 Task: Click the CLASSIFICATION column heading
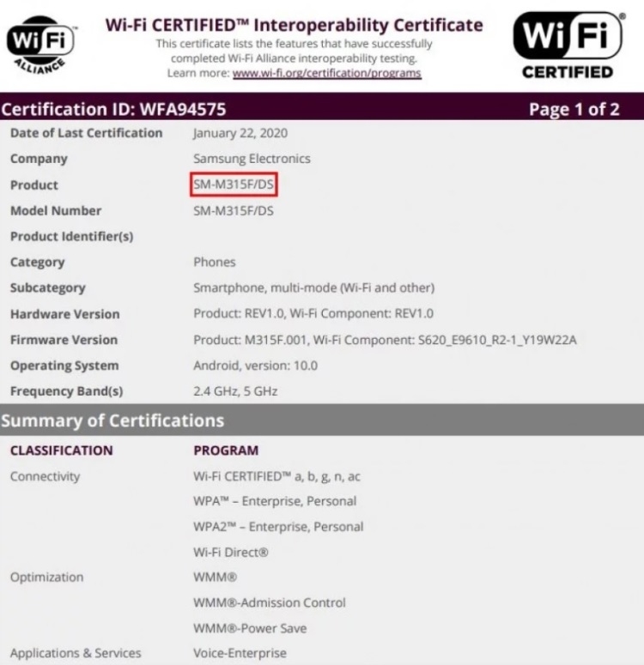click(61, 450)
